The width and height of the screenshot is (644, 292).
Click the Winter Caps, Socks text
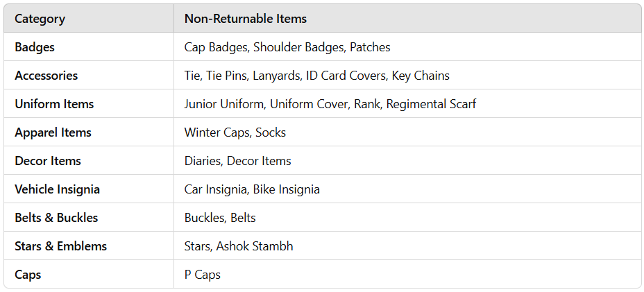point(235,132)
